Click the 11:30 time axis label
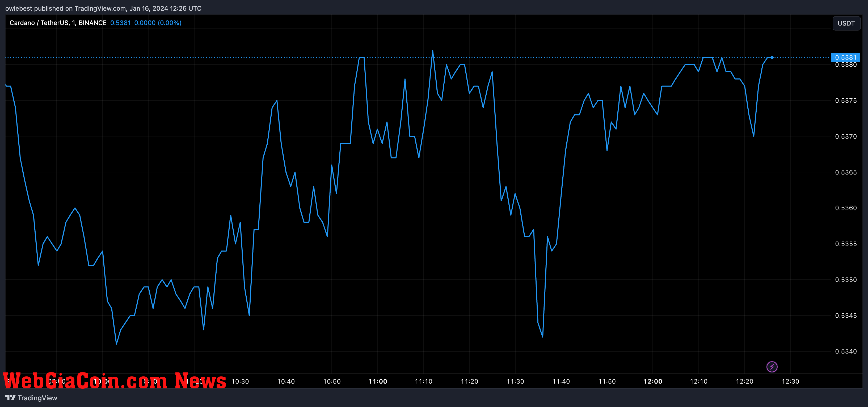Viewport: 868px width, 407px height. (x=515, y=381)
